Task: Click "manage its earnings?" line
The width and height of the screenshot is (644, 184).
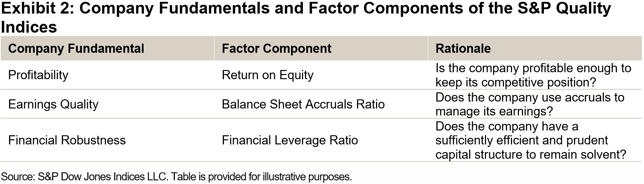Action: [x=494, y=111]
